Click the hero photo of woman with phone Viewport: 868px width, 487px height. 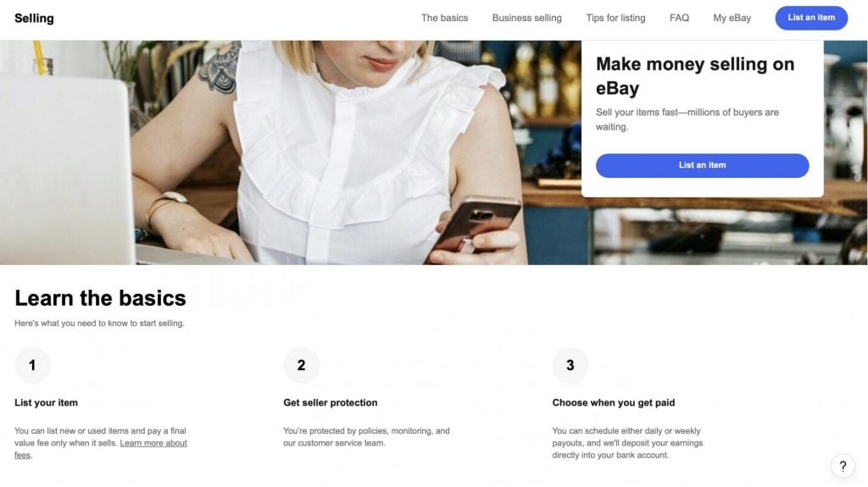pos(288,152)
